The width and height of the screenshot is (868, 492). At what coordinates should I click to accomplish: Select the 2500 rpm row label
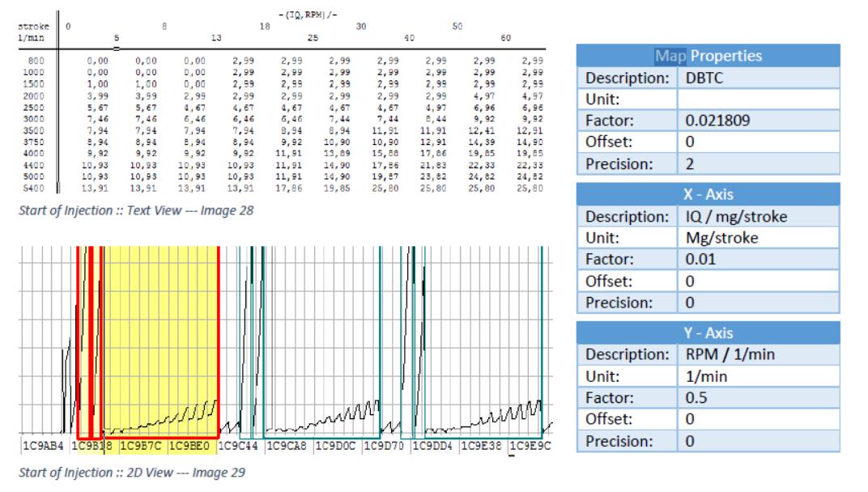tap(34, 108)
